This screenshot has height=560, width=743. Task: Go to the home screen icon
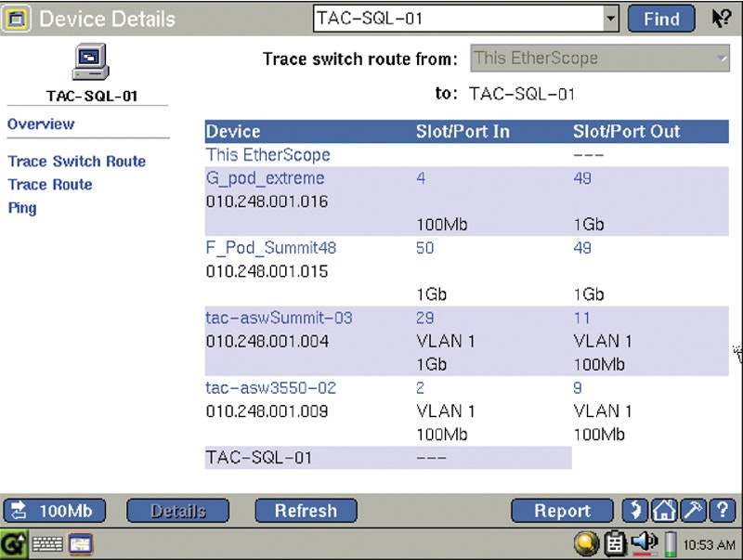[663, 511]
